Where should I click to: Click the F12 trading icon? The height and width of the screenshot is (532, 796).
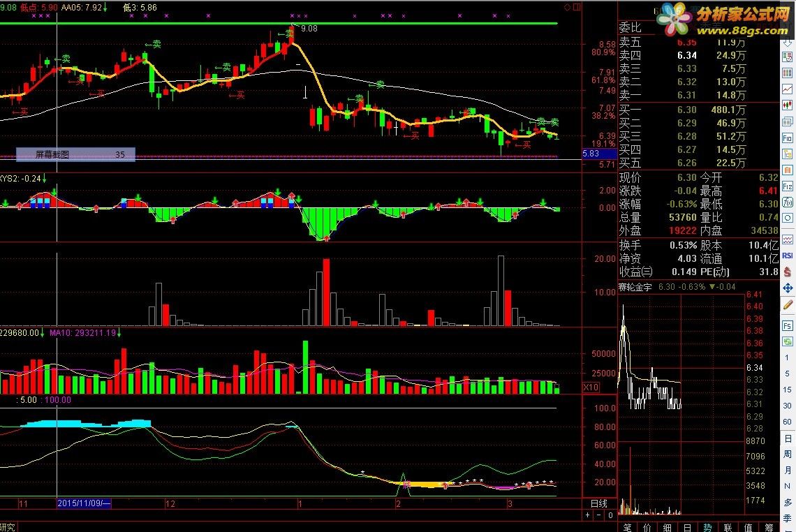pyautogui.click(x=788, y=186)
